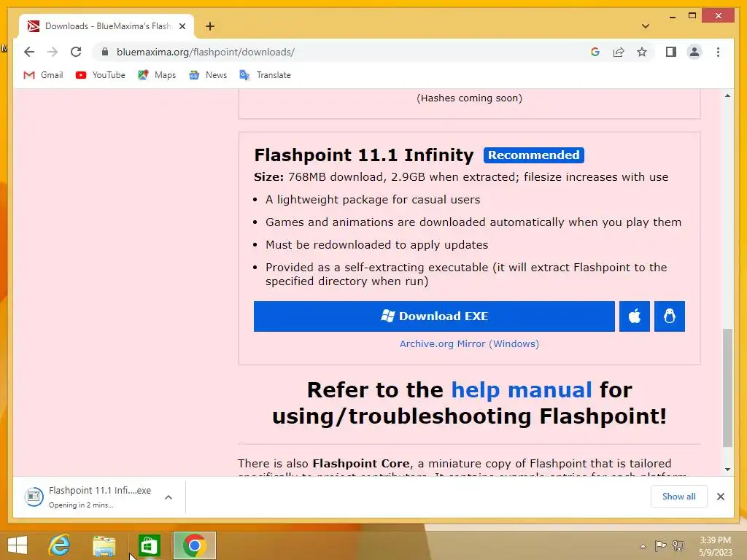
Task: Close the Downloads - BlueMaxima's Flashpoint tab
Action: click(182, 26)
